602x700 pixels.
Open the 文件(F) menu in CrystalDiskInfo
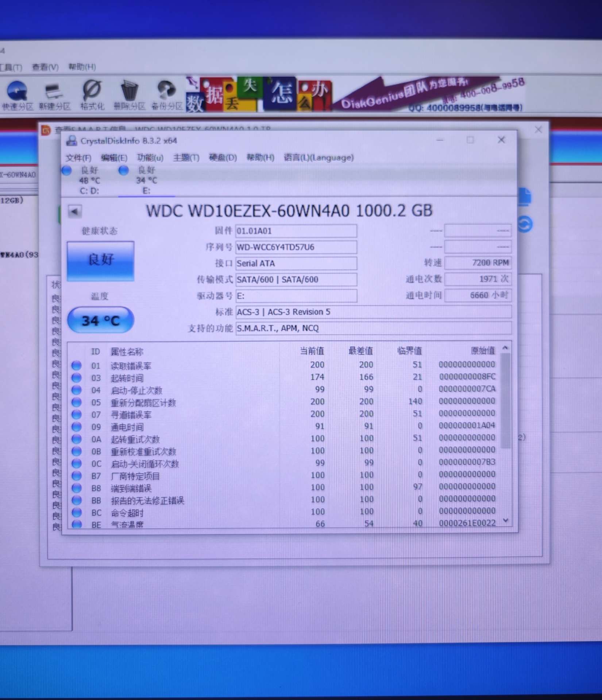point(78,158)
